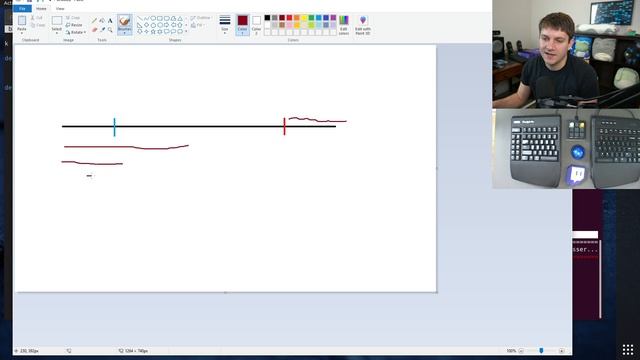Click the Cut scissors button

[x=37, y=18]
